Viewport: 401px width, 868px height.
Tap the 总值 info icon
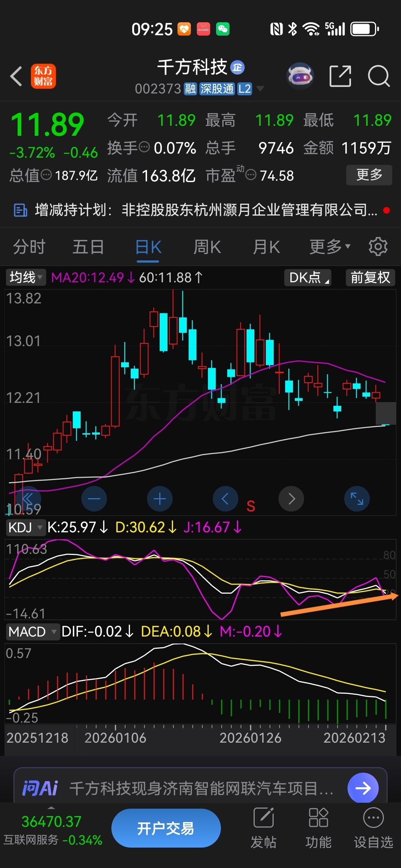(x=46, y=175)
